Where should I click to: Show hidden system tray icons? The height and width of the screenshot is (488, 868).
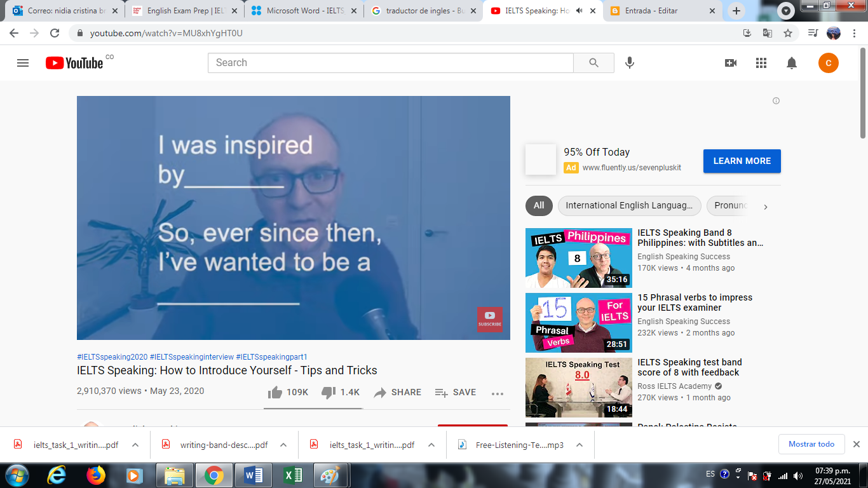pos(738,475)
